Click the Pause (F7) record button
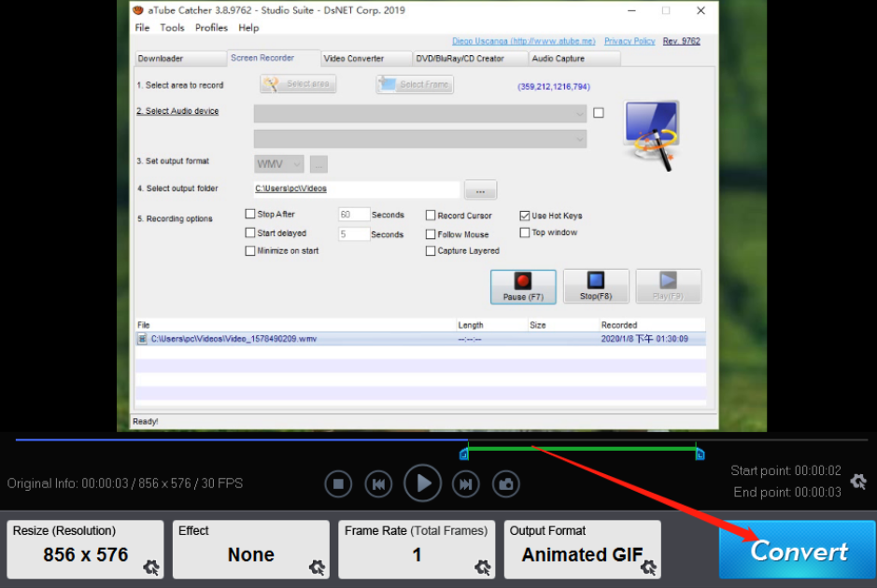This screenshot has width=877, height=588. [x=523, y=287]
